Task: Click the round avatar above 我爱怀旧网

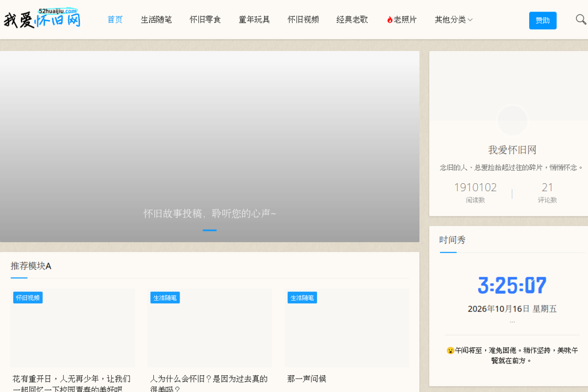Action: 512,120
